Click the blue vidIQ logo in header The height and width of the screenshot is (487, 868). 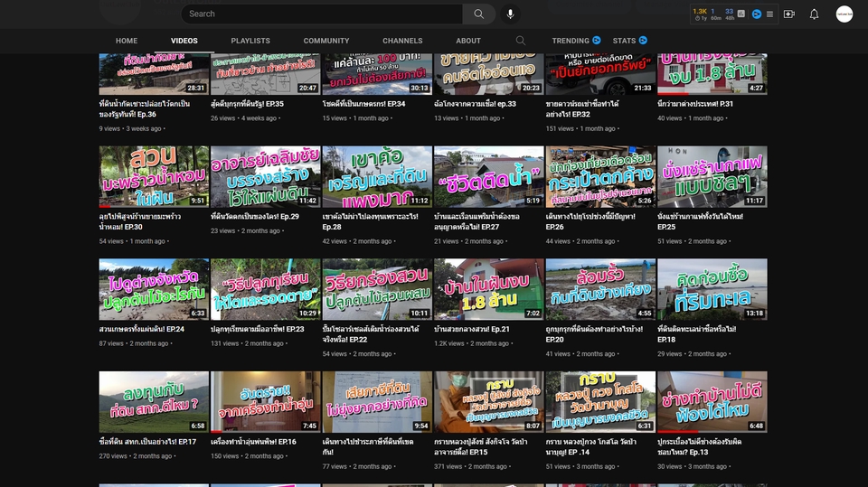pyautogui.click(x=756, y=14)
